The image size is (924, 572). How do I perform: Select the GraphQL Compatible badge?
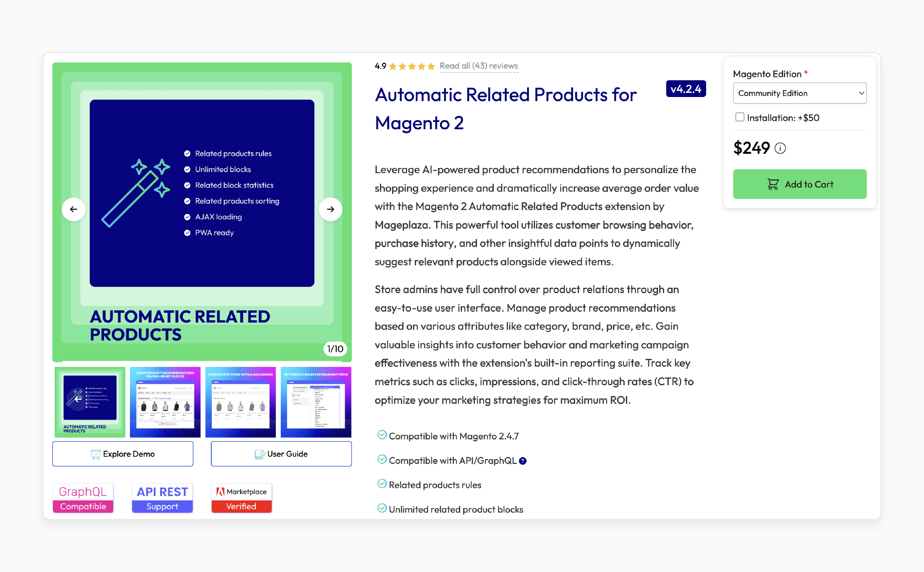(83, 498)
